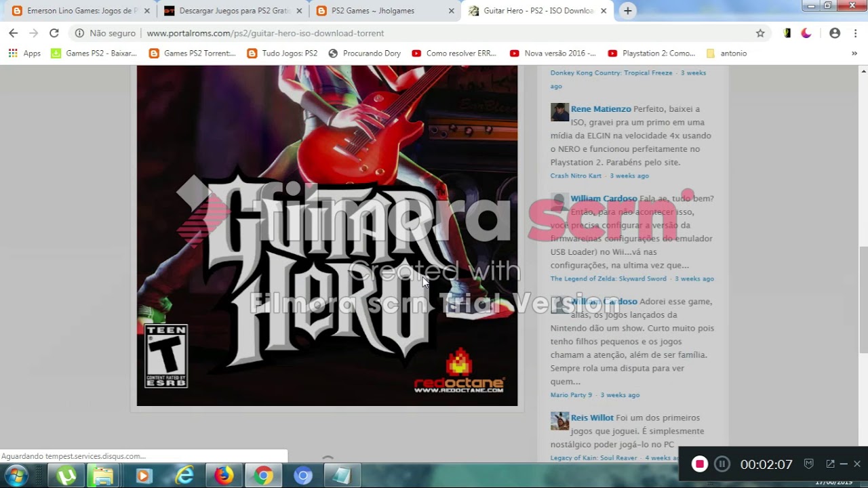Open the Crash Nitro Kart thread link
The image size is (868, 488).
(x=576, y=176)
